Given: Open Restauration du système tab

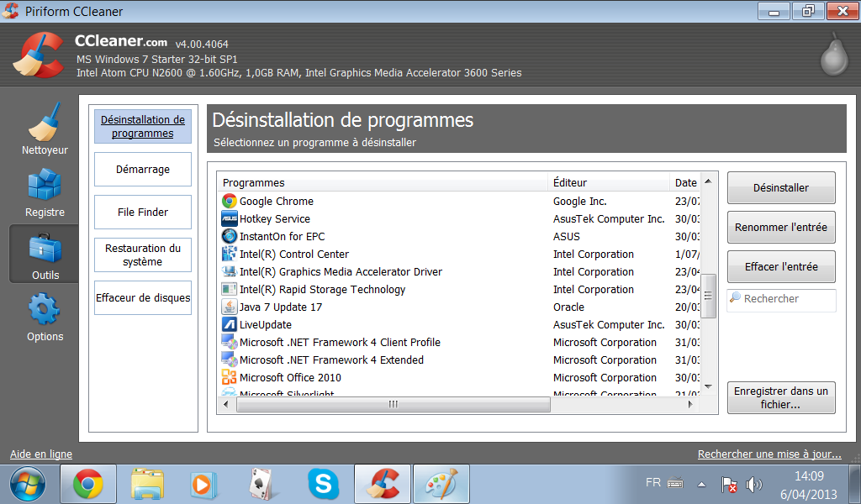Looking at the screenshot, I should 143,255.
